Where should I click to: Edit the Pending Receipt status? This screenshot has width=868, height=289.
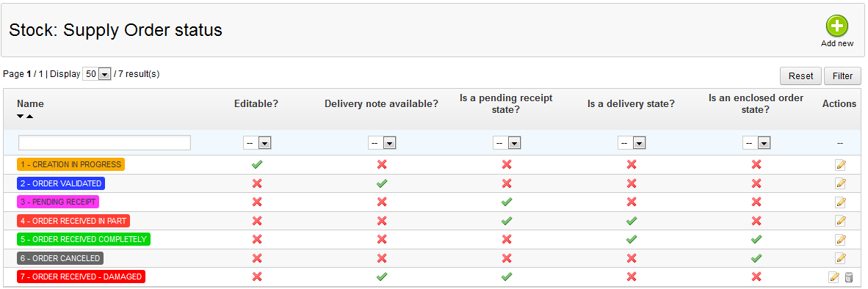click(840, 202)
